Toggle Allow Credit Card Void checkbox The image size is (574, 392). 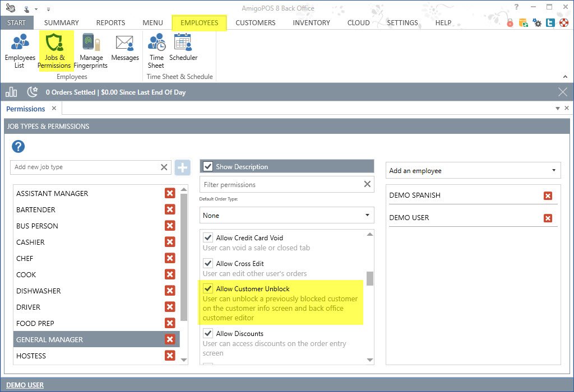coord(208,237)
